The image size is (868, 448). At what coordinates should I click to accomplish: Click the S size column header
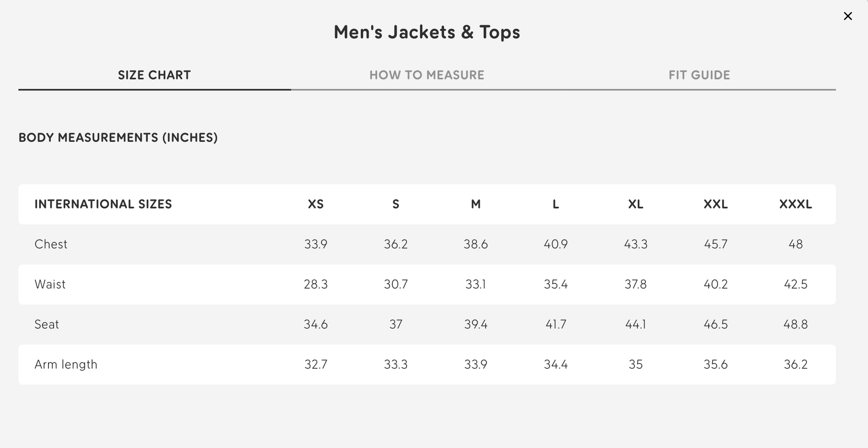396,204
